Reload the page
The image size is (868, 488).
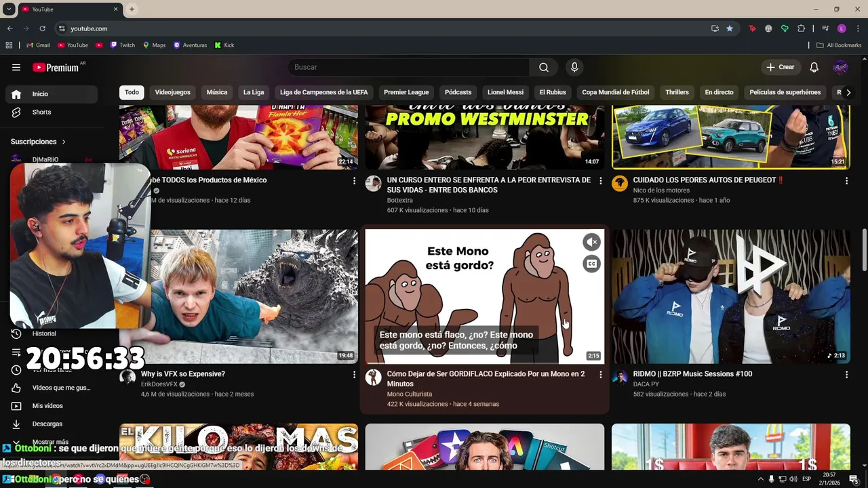[x=42, y=28]
